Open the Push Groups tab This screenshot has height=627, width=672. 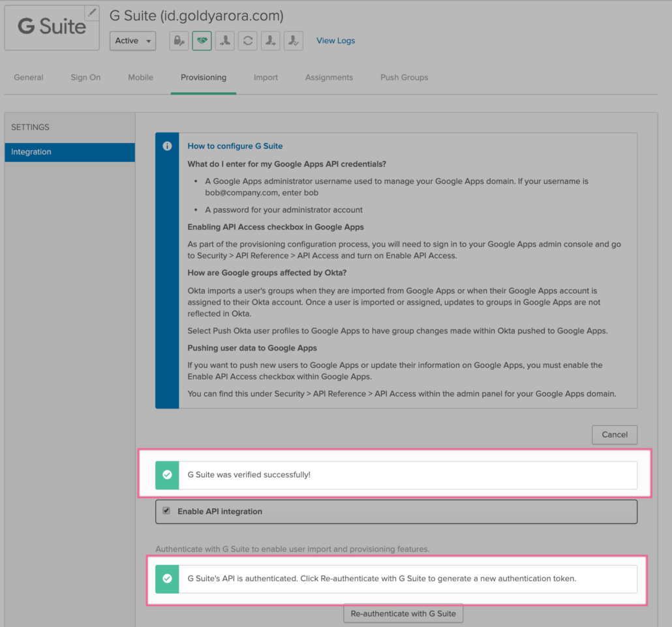[x=404, y=78]
